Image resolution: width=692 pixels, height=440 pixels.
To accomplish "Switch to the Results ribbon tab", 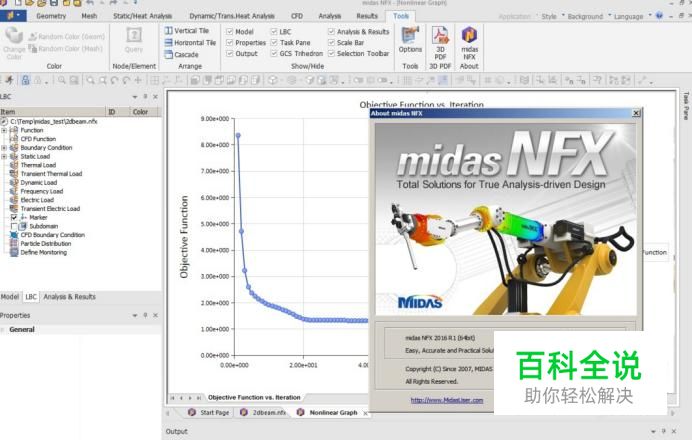I will click(367, 16).
